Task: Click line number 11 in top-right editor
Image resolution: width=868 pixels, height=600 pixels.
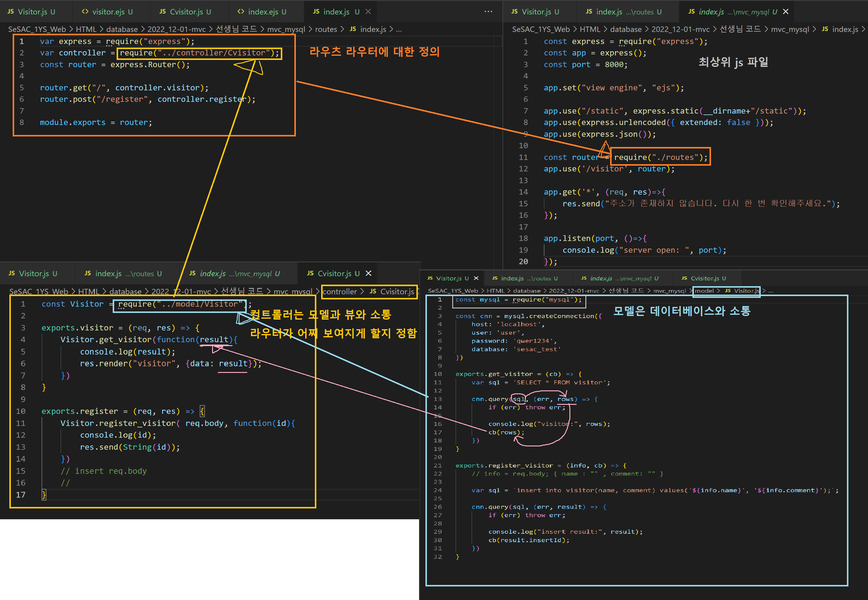Action: click(x=523, y=157)
